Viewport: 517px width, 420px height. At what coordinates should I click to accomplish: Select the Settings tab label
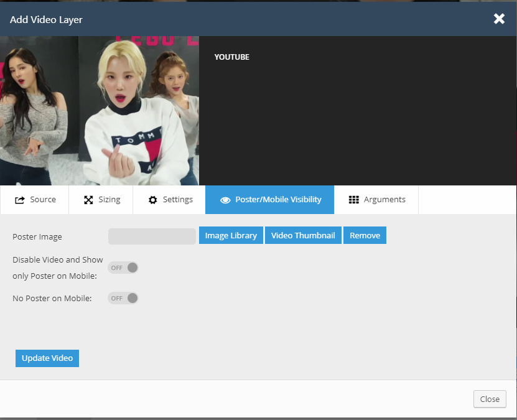click(x=178, y=200)
